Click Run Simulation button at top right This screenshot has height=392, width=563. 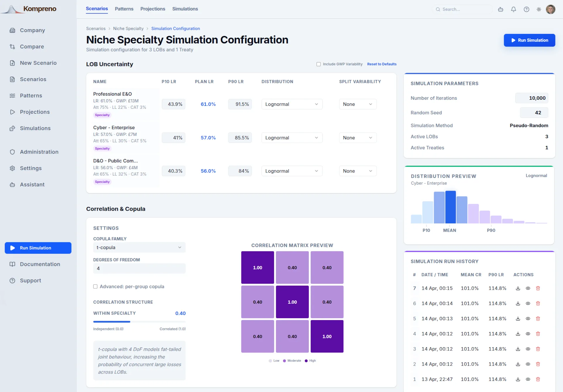click(529, 40)
